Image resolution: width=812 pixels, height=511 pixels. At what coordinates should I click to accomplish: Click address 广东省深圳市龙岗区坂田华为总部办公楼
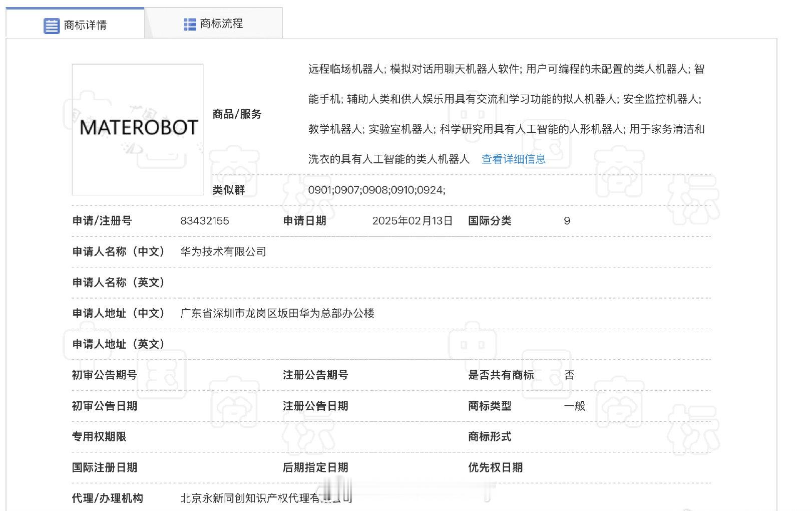[x=277, y=314]
